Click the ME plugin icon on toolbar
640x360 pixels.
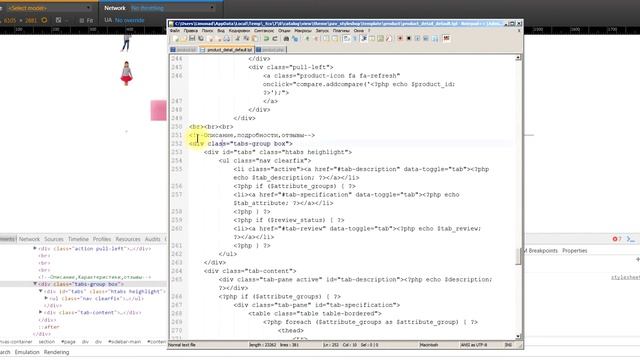coord(446,38)
